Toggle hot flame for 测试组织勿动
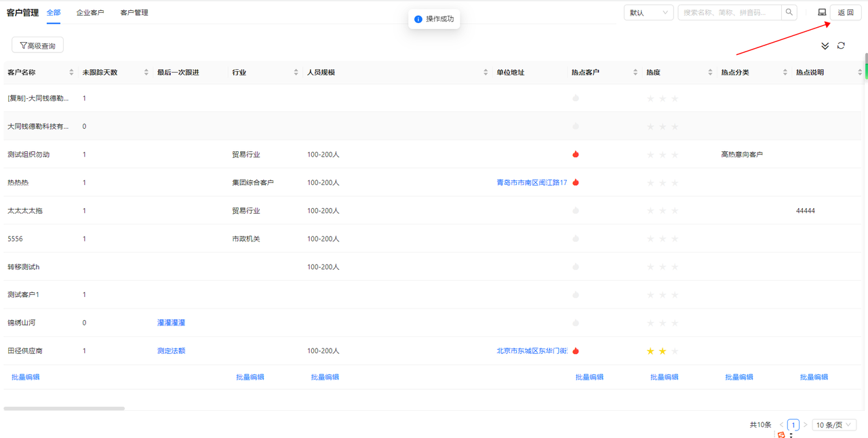 pos(576,154)
